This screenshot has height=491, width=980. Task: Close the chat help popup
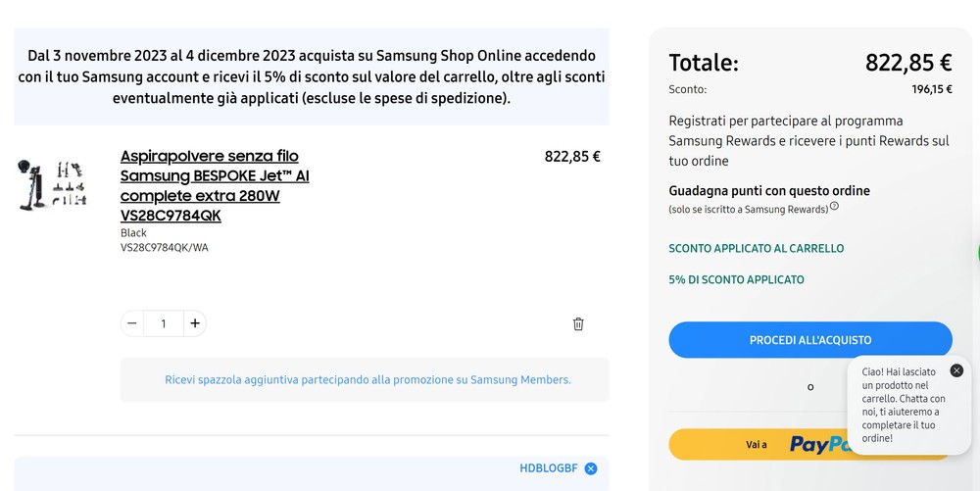(x=956, y=370)
